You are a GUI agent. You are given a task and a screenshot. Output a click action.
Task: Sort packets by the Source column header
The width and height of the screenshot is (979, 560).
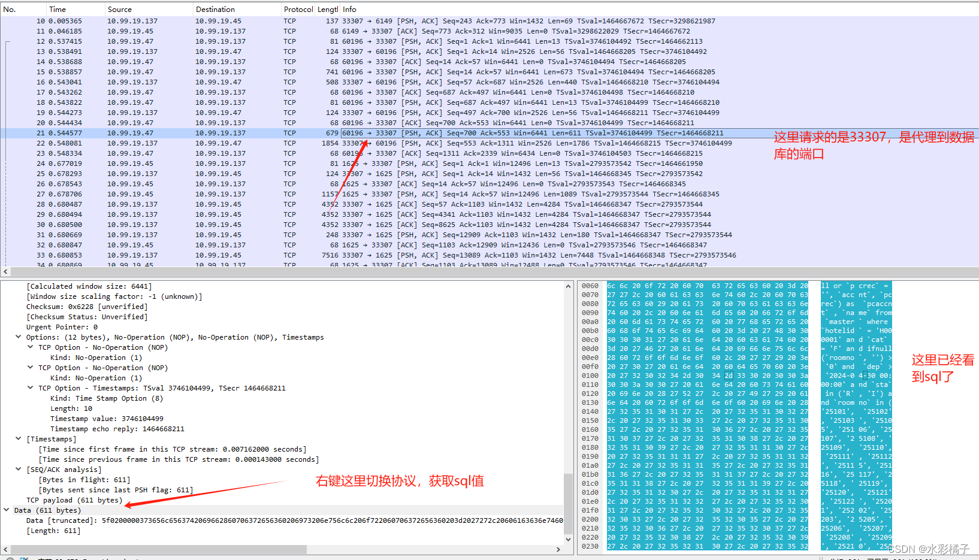[149, 9]
